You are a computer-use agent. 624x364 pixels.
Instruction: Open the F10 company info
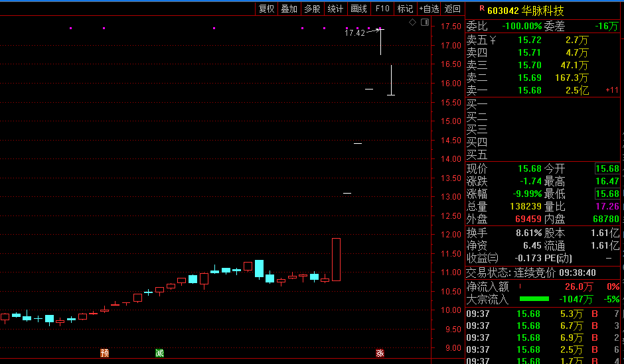tap(382, 9)
